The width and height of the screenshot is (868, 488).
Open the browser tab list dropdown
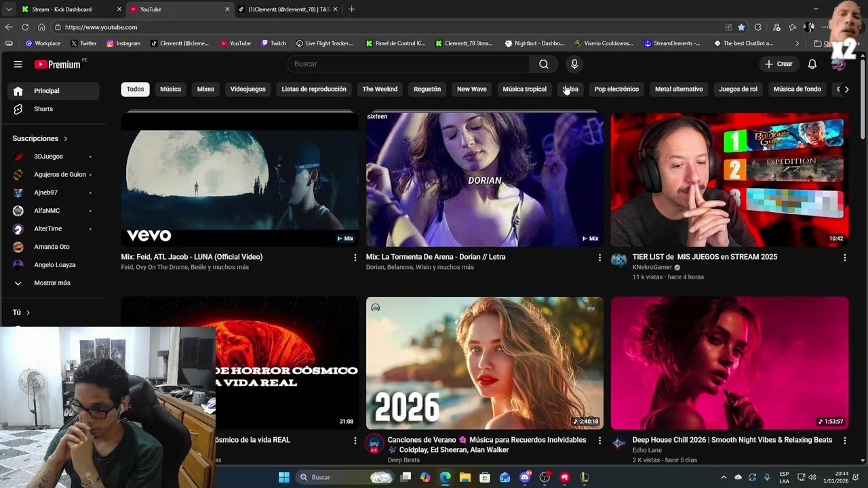9,9
